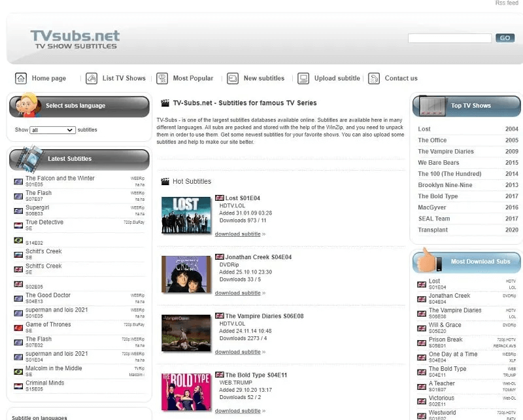523x420 pixels.
Task: Click the flag next to One Day at a Time
Action: tap(422, 358)
